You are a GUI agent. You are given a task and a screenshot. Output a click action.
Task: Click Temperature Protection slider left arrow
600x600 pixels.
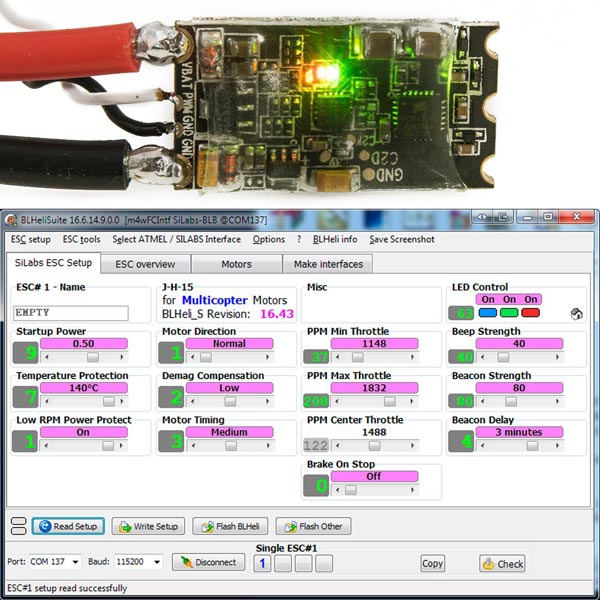click(47, 401)
